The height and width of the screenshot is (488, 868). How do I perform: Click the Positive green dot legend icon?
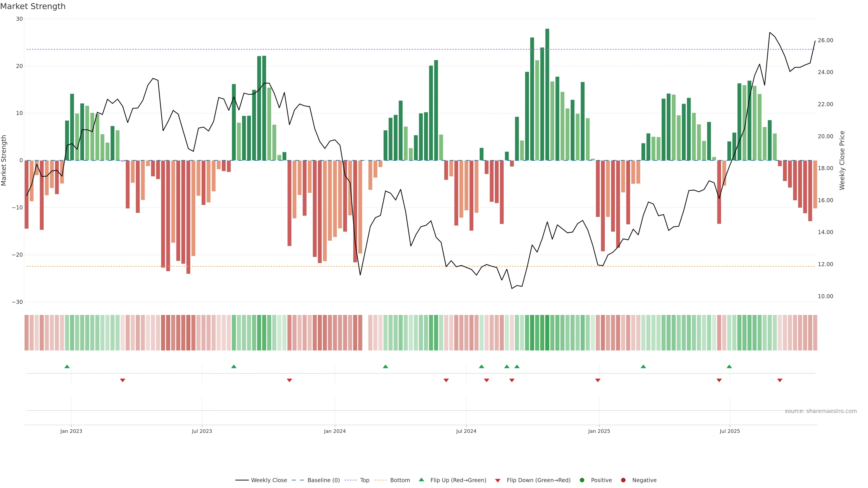582,480
